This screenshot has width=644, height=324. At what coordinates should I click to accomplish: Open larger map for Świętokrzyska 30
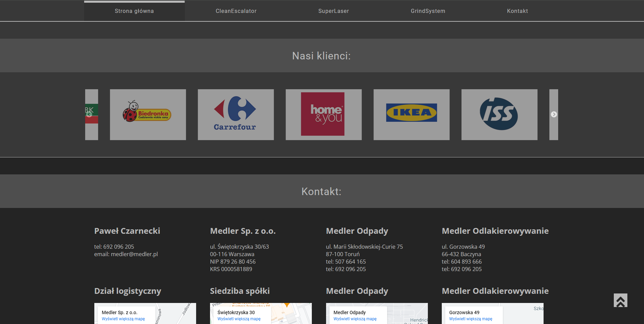tap(239, 319)
